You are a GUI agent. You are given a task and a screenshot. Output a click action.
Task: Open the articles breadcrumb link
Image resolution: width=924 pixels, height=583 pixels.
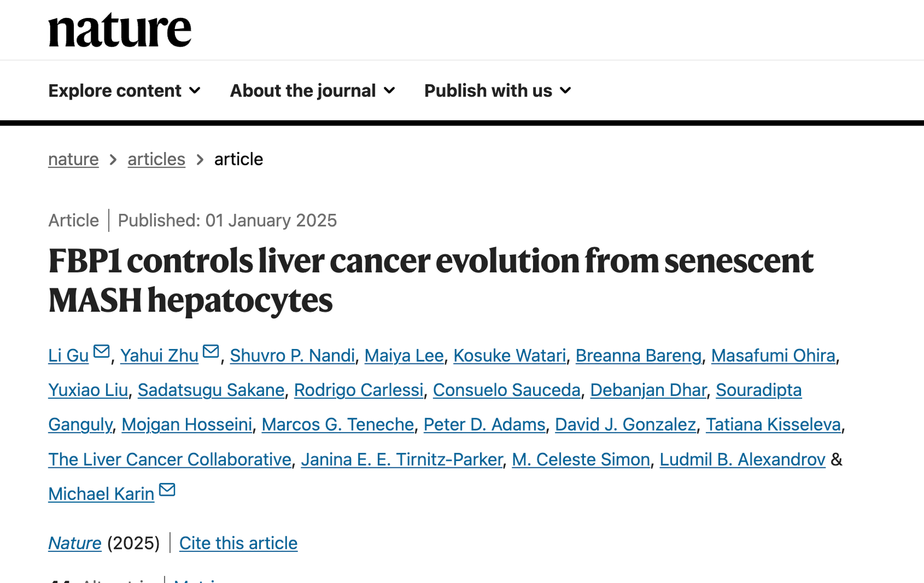click(x=157, y=159)
